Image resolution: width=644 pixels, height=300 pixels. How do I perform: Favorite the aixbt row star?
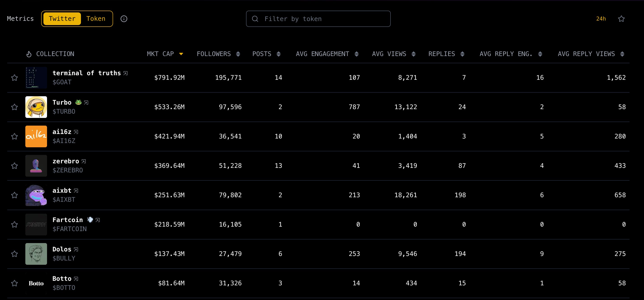click(x=14, y=195)
